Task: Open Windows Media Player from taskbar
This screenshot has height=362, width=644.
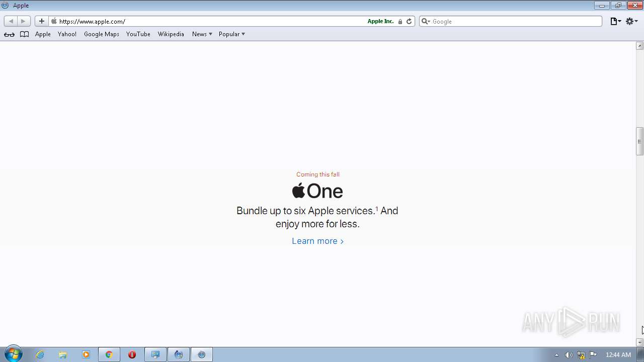Action: pos(86,354)
